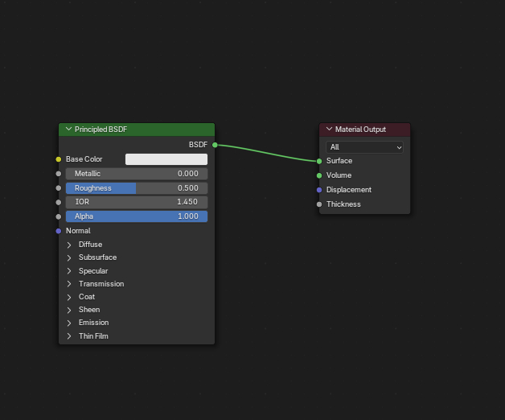Click the Thickness label
The width and height of the screenshot is (505, 420).
click(x=343, y=204)
